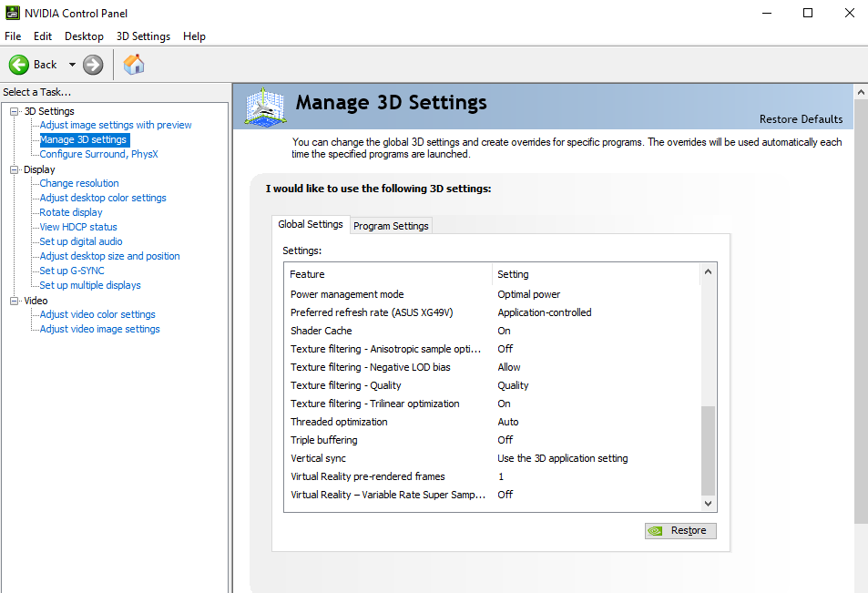Select the Power management mode row
Viewport: 868px width, 593px height.
coord(347,294)
